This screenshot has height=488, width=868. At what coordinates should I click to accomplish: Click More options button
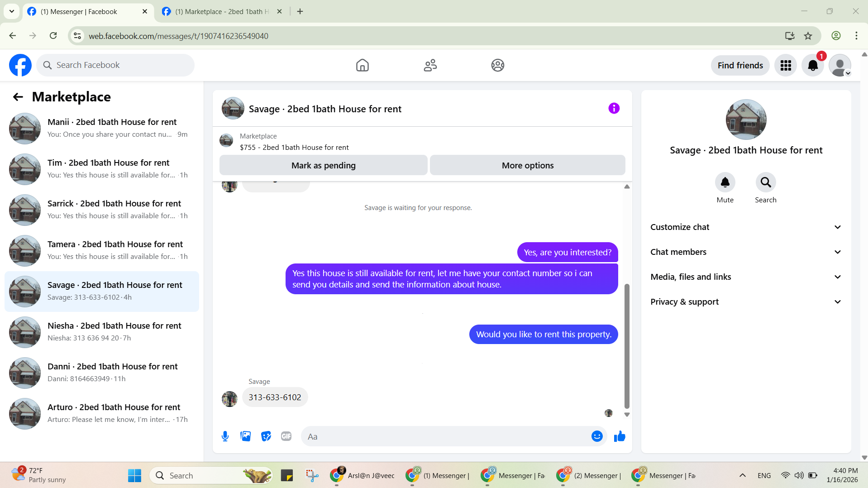(527, 165)
